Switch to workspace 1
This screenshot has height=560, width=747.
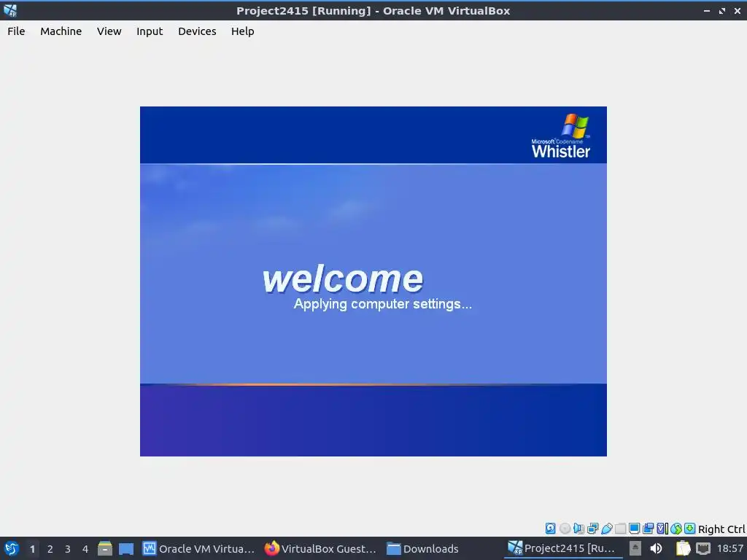pos(32,549)
